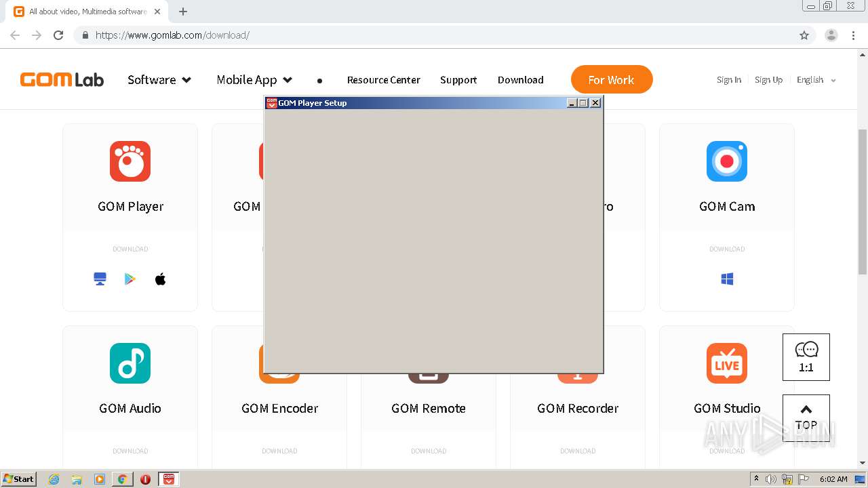Screen dimensions: 868x488
Task: Open Chrome's three-dot menu
Action: coord(854,35)
